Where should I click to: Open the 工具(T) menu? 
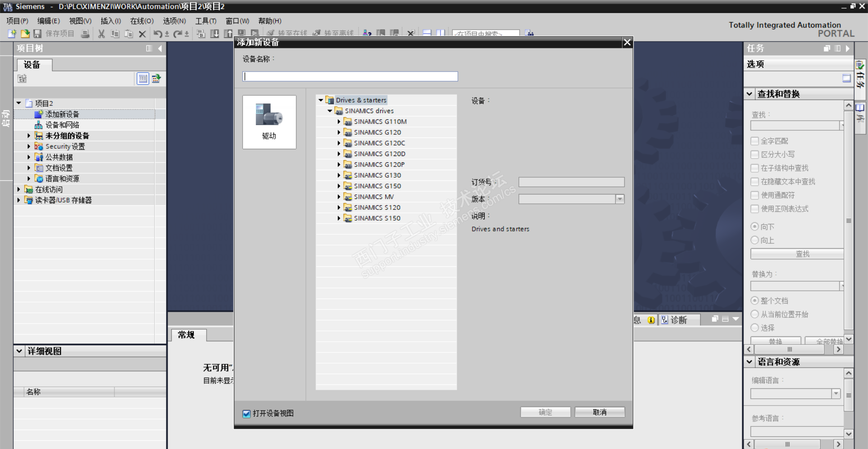tap(206, 21)
